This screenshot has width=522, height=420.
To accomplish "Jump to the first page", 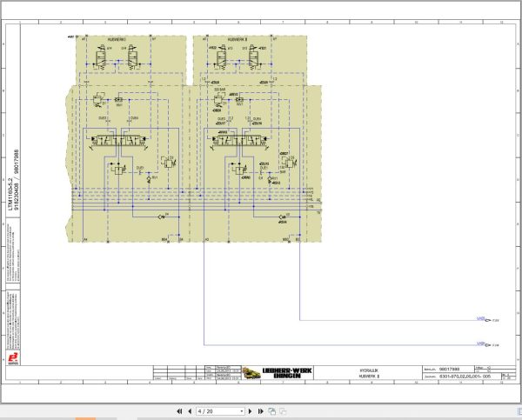I will point(179,411).
